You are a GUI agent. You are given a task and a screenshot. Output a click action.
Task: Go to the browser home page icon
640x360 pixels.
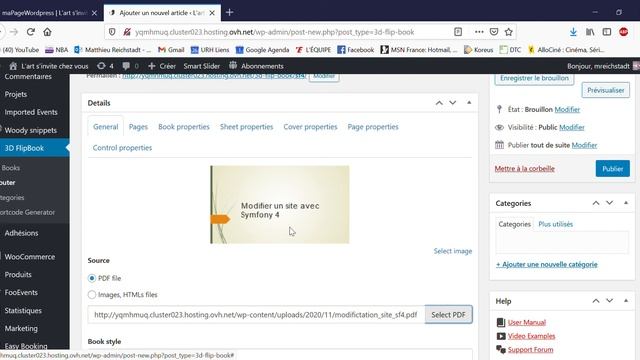[47, 32]
